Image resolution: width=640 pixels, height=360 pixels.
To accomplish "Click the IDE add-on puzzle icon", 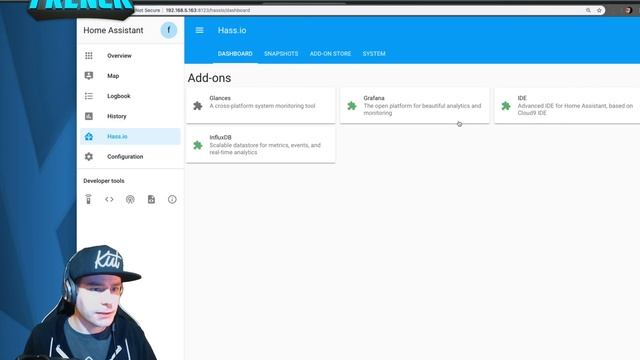I will (506, 106).
